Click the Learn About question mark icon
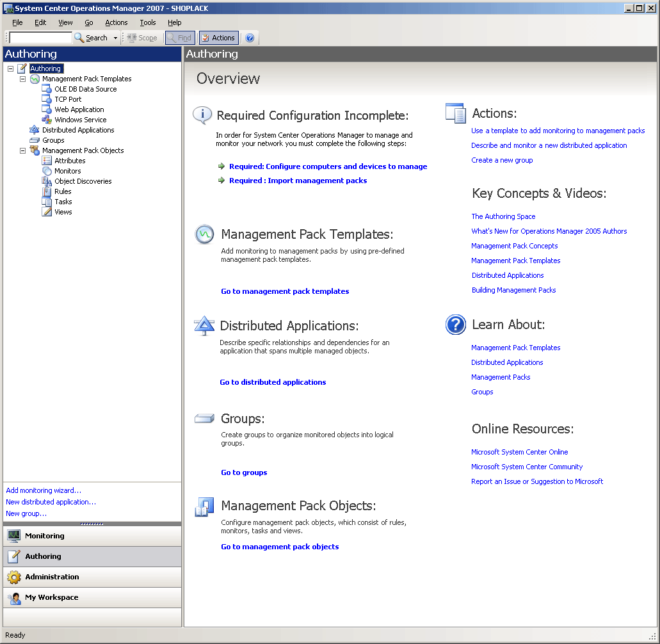660x644 pixels. point(455,325)
